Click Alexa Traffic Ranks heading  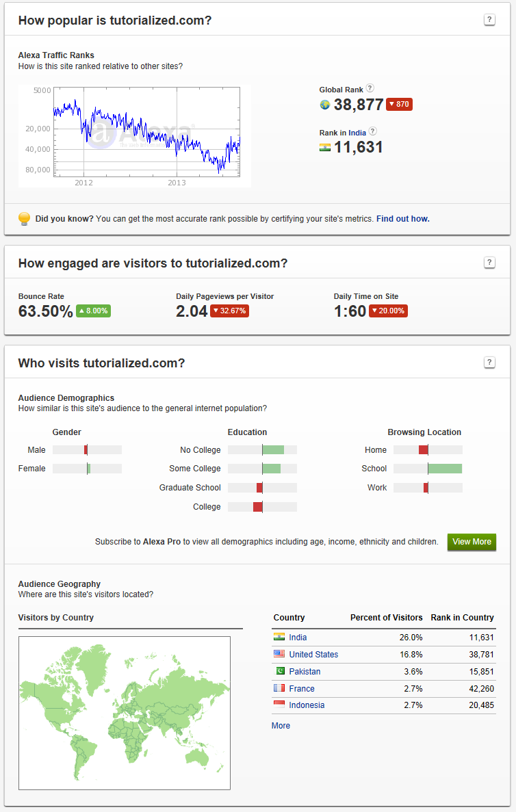tap(56, 55)
